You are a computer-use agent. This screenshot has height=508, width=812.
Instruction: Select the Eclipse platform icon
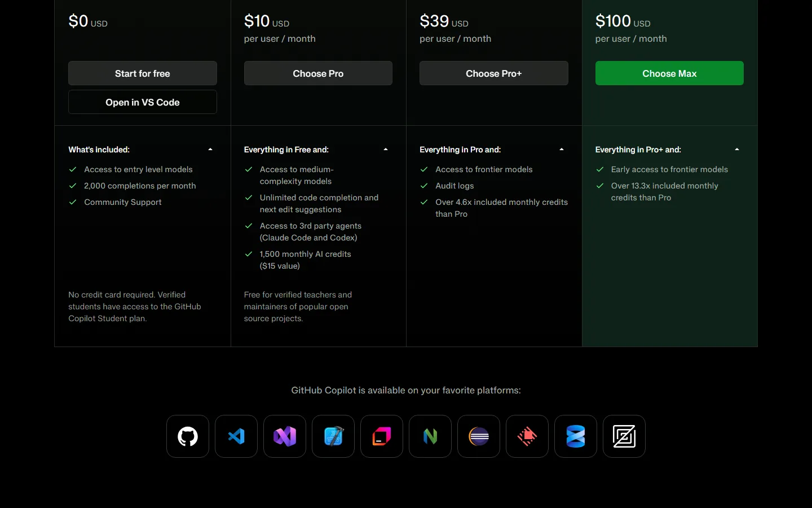tap(479, 436)
